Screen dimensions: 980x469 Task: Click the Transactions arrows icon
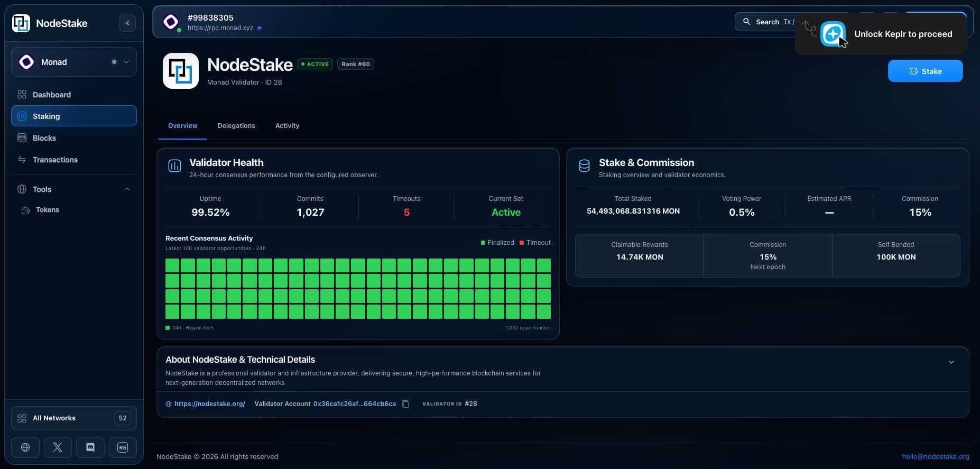tap(22, 160)
